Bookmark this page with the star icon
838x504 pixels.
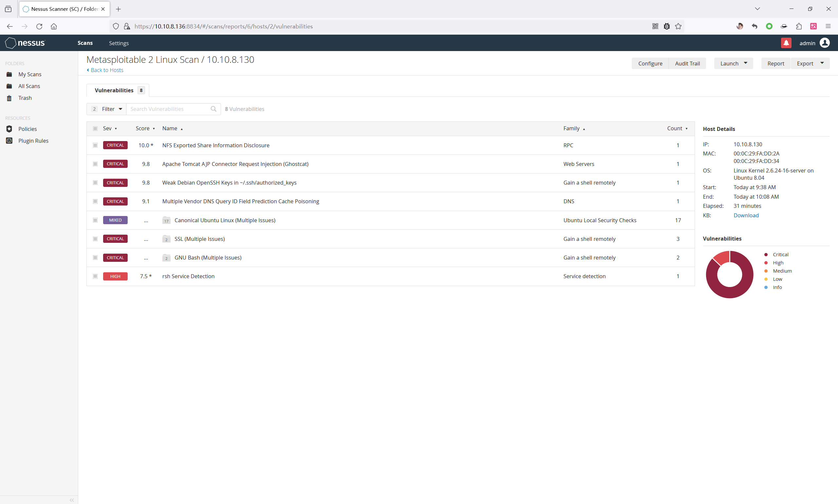point(678,27)
